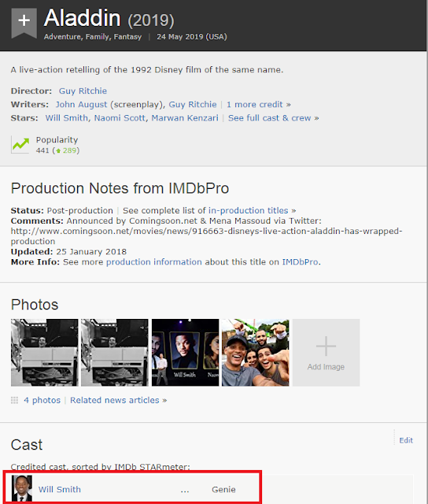Open director Guy Ritchie's page
This screenshot has width=428, height=504.
[83, 91]
